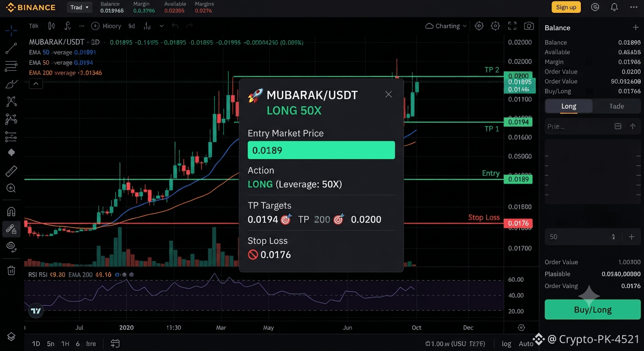Select the crosshair cursor tool
The width and height of the screenshot is (644, 351).
coord(11,31)
